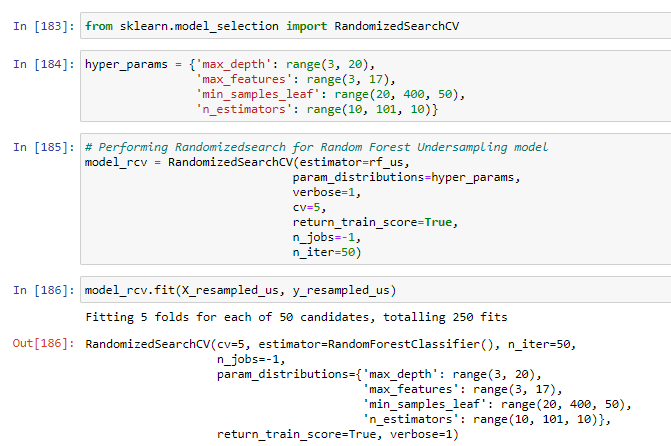
Task: Select the RandomizedSearchCV model_rcv cell
Action: [x=376, y=199]
